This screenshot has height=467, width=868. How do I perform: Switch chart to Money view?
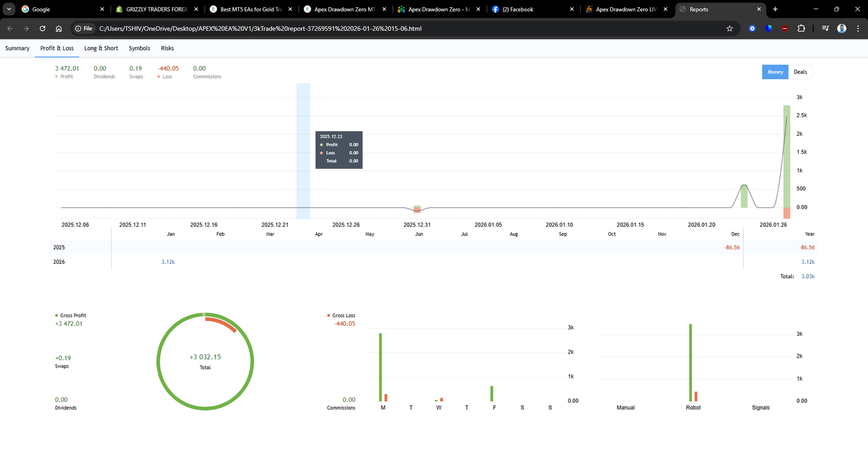point(775,72)
